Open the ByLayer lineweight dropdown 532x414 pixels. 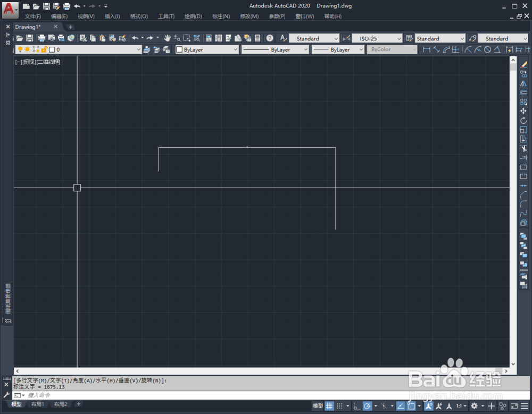click(x=338, y=49)
